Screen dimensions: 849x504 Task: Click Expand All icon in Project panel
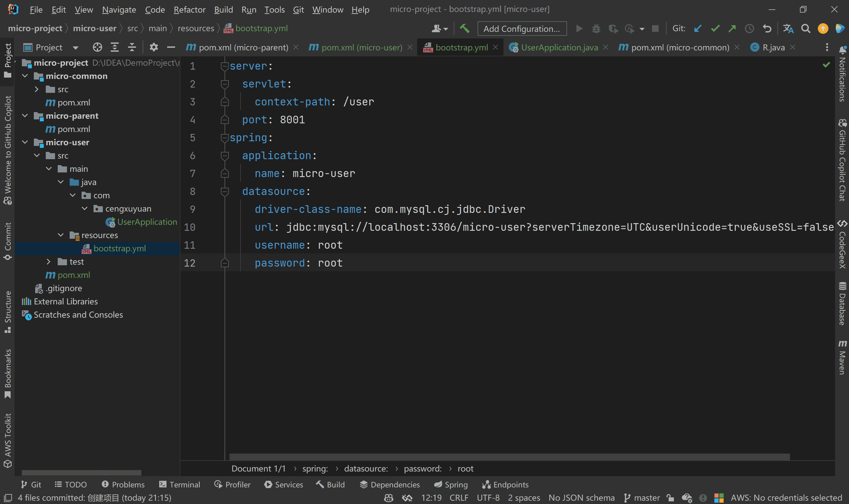[x=115, y=47]
